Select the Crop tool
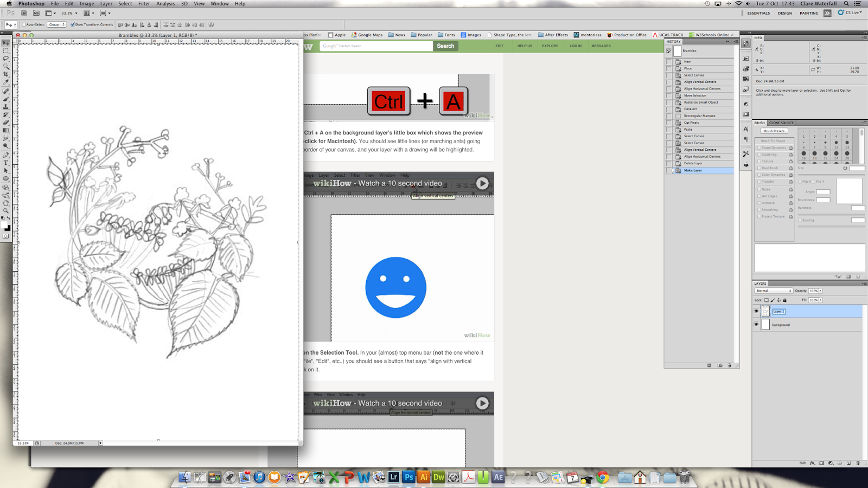The height and width of the screenshot is (488, 868). click(6, 74)
